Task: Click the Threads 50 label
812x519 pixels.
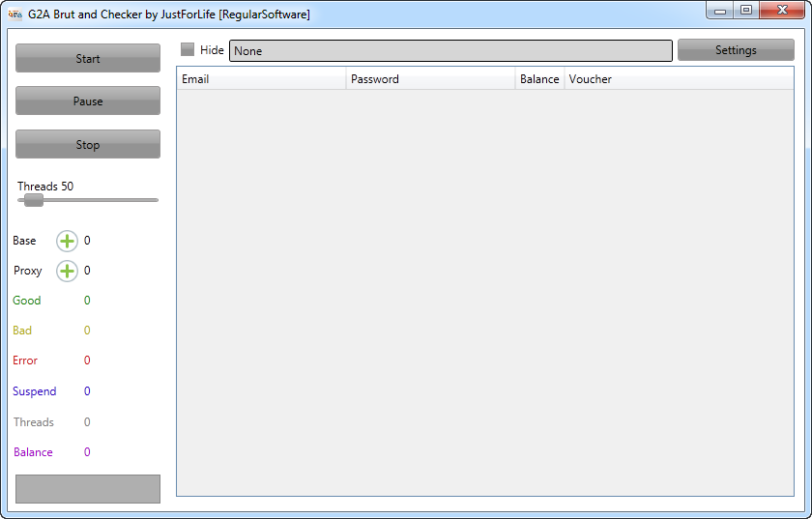Action: (45, 186)
